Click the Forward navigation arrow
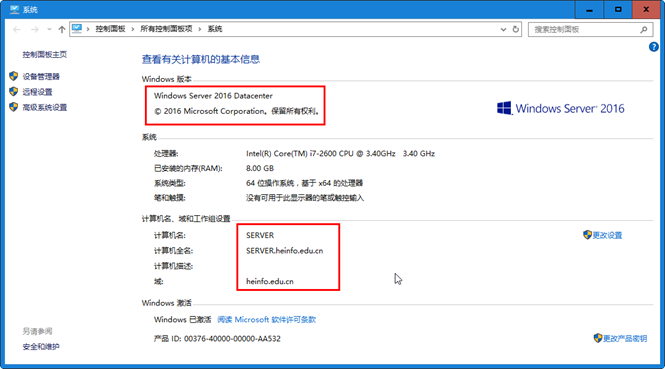This screenshot has height=369, width=665. click(35, 29)
